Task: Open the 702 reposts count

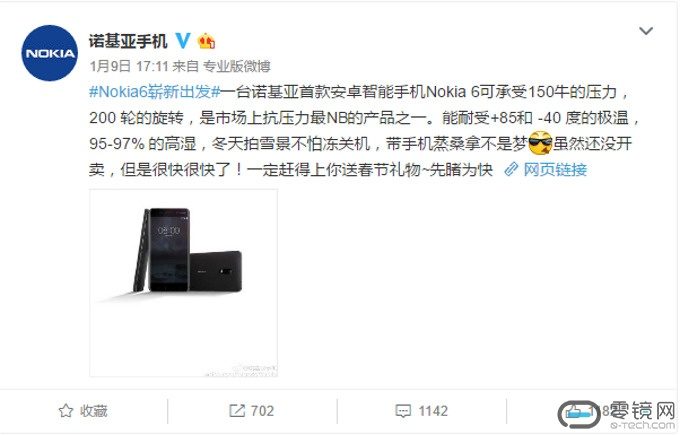Action: 262,411
